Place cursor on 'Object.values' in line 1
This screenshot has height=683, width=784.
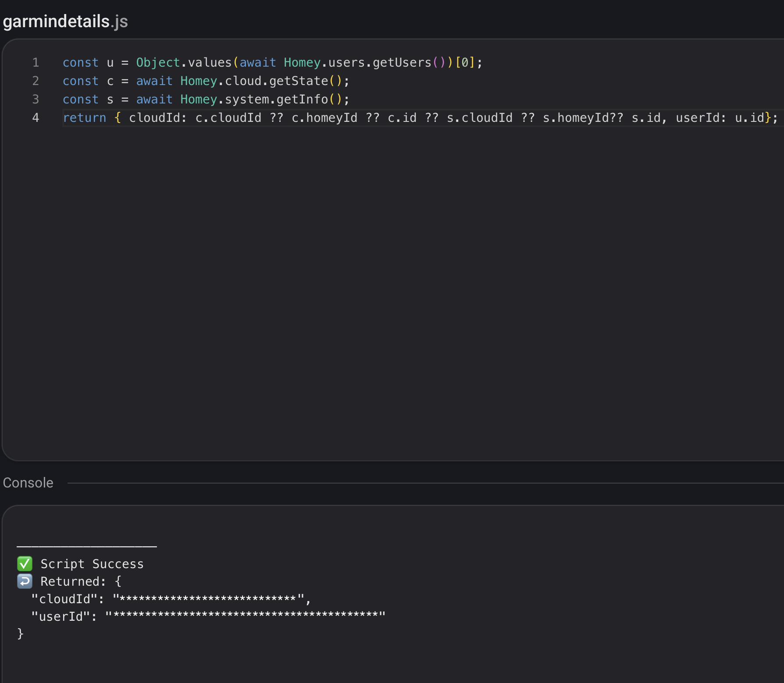point(184,63)
